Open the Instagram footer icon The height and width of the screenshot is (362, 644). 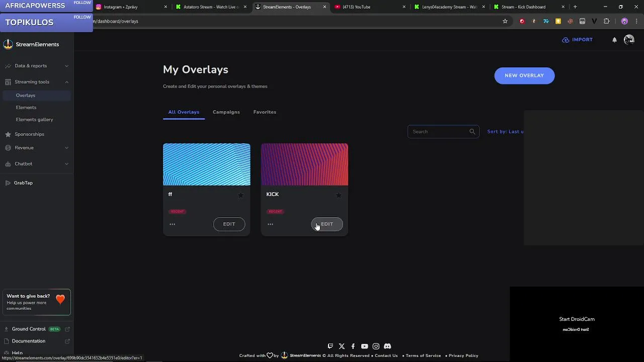point(376,346)
